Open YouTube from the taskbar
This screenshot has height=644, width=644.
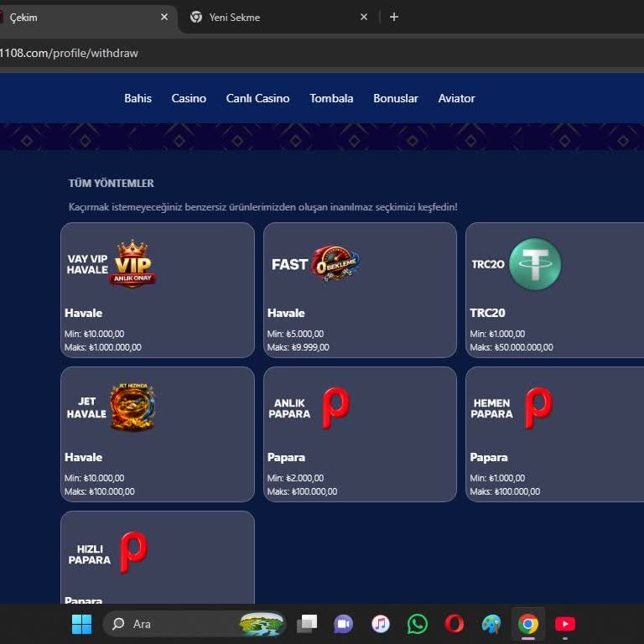(565, 624)
